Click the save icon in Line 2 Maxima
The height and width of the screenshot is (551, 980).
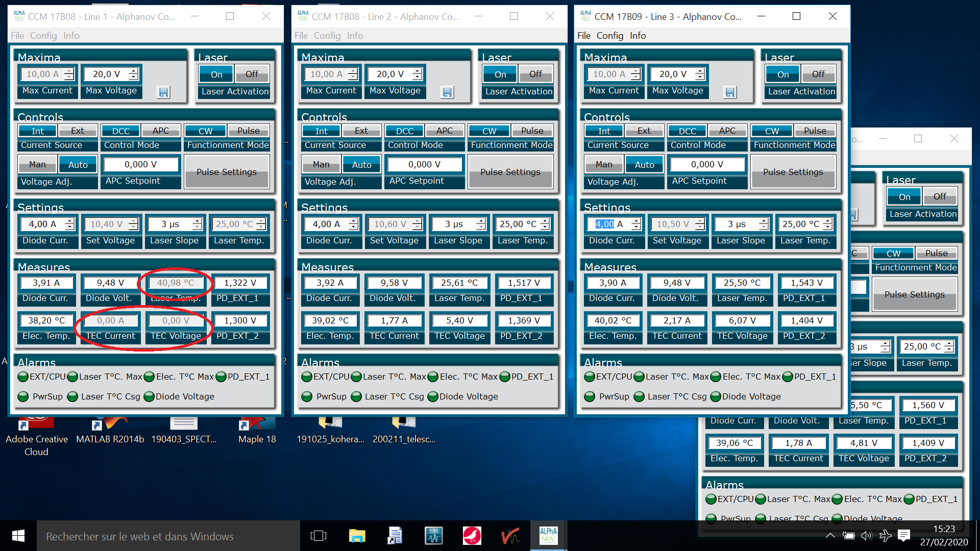[x=447, y=92]
